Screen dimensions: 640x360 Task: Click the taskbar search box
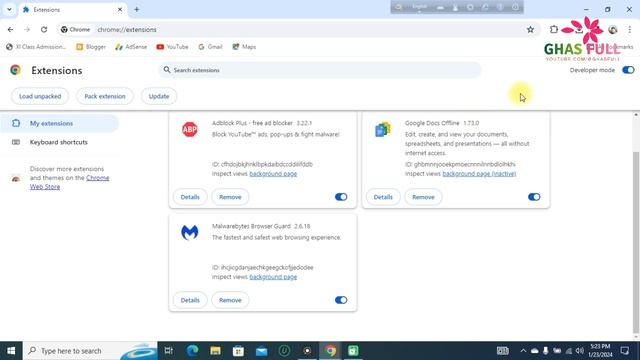[90, 351]
